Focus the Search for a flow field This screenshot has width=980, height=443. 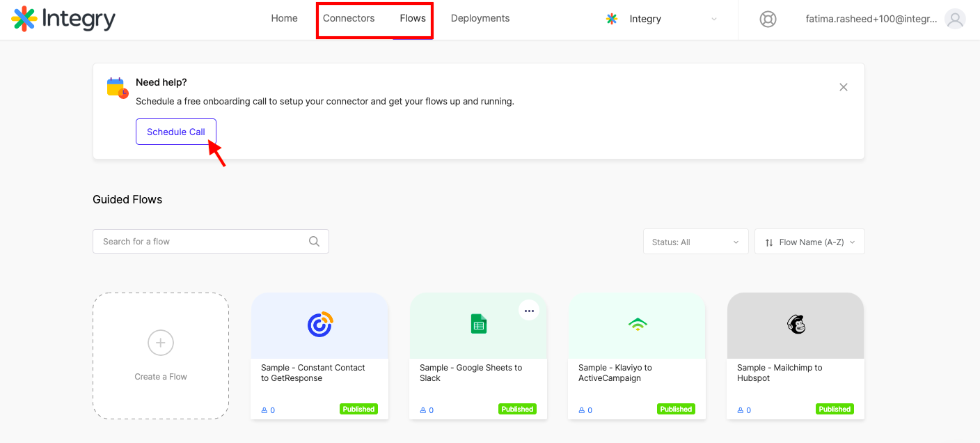pos(211,242)
